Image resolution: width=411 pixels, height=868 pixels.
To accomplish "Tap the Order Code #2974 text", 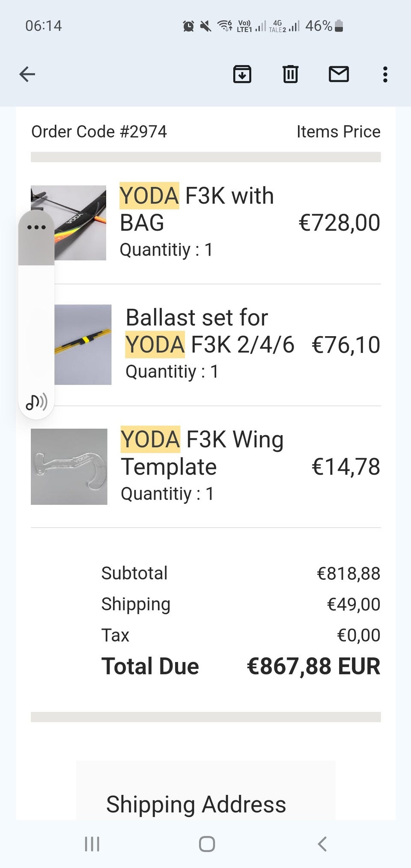I will [99, 131].
